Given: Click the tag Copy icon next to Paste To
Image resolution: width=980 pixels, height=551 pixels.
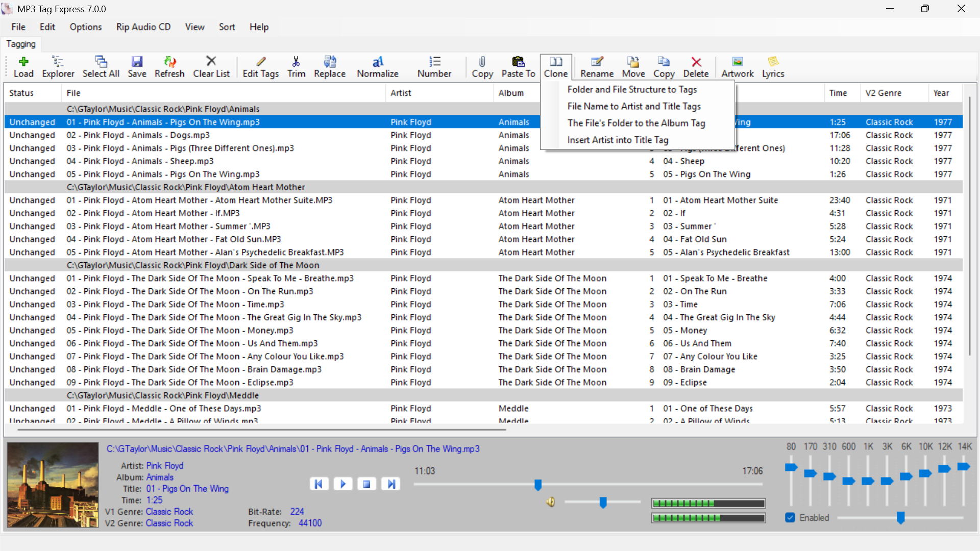Looking at the screenshot, I should pyautogui.click(x=482, y=67).
